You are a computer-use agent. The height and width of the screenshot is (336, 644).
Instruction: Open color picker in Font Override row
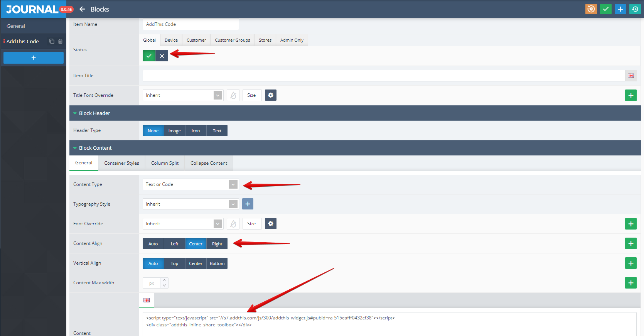pyautogui.click(x=233, y=224)
